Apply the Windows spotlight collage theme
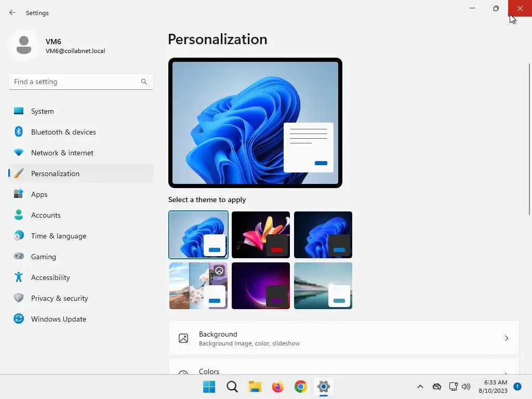The width and height of the screenshot is (532, 399). [x=198, y=285]
